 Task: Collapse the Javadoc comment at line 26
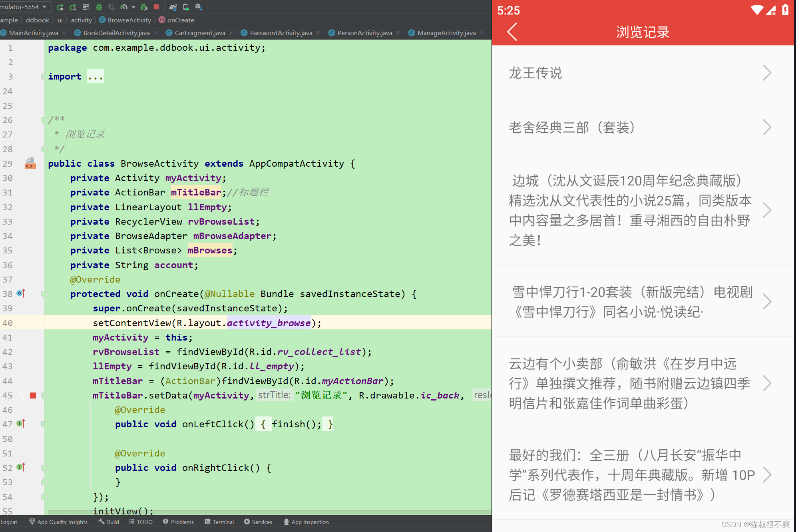pyautogui.click(x=44, y=120)
